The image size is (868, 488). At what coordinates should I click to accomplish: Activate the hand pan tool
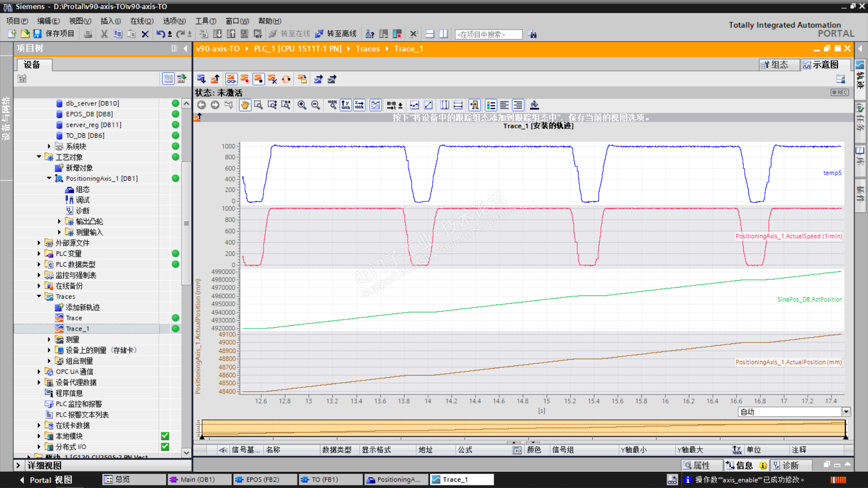point(245,105)
